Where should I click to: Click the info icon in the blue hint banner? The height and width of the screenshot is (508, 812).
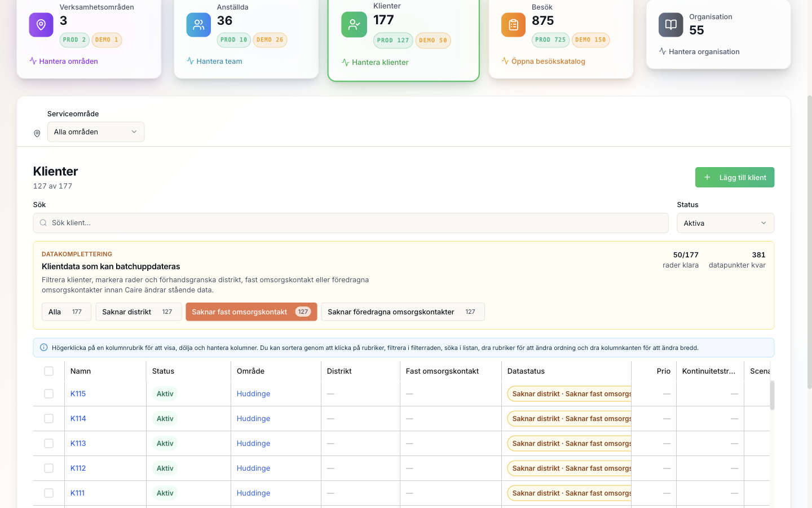44,348
